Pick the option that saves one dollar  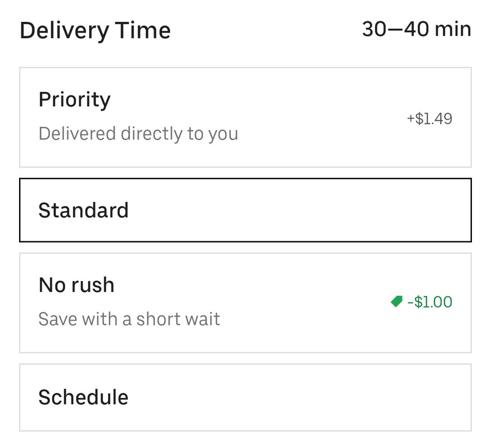245,302
